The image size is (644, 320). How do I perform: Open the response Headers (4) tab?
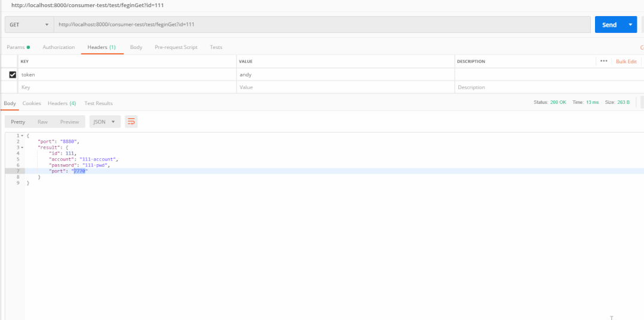tap(62, 103)
